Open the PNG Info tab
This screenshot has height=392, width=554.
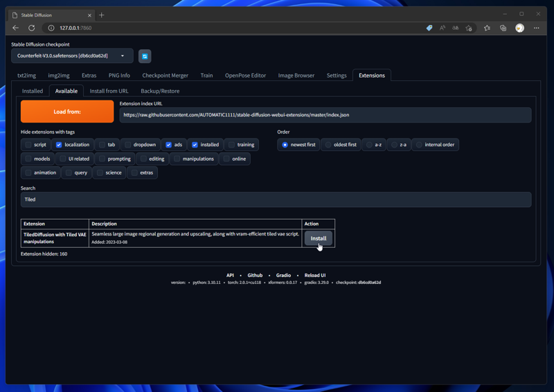point(119,75)
